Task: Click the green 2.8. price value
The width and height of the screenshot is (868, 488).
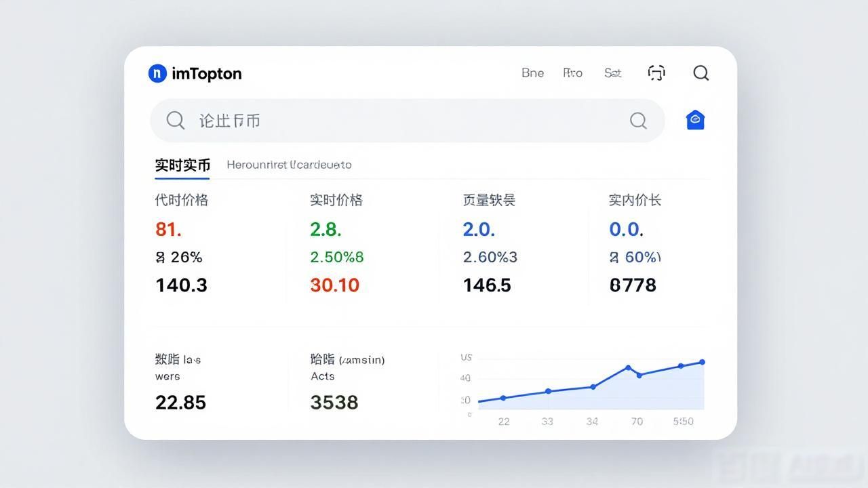Action: click(325, 229)
